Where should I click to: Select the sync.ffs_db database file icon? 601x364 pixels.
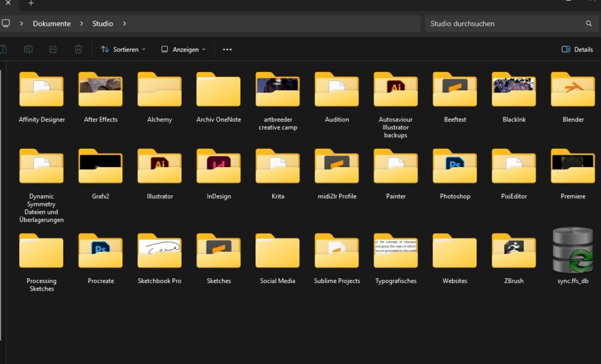(x=573, y=250)
